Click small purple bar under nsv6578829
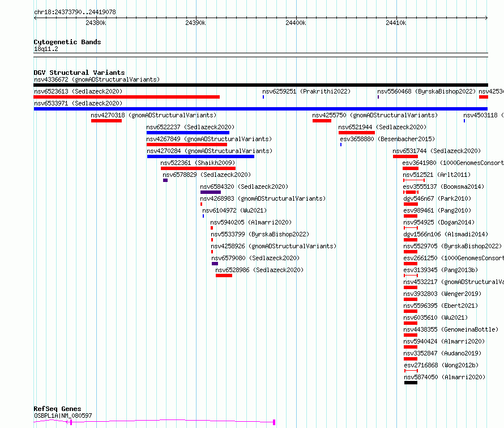This screenshot has height=428, width=504. coord(165,180)
